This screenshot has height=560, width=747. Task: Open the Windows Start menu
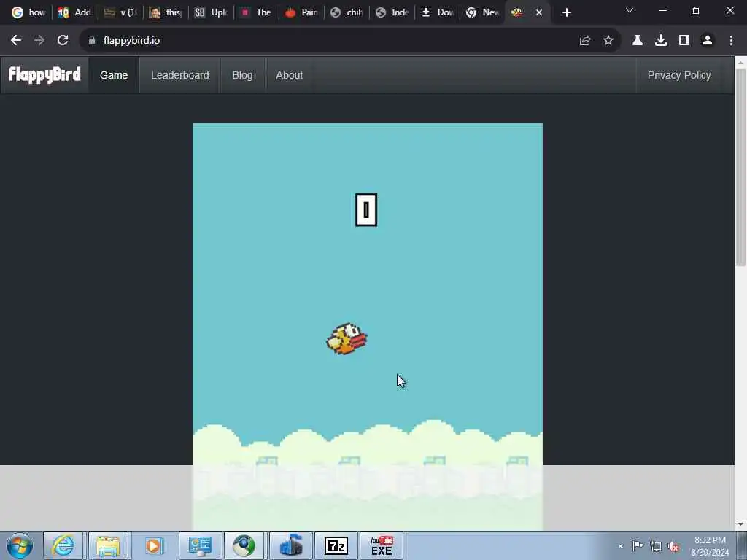click(20, 545)
